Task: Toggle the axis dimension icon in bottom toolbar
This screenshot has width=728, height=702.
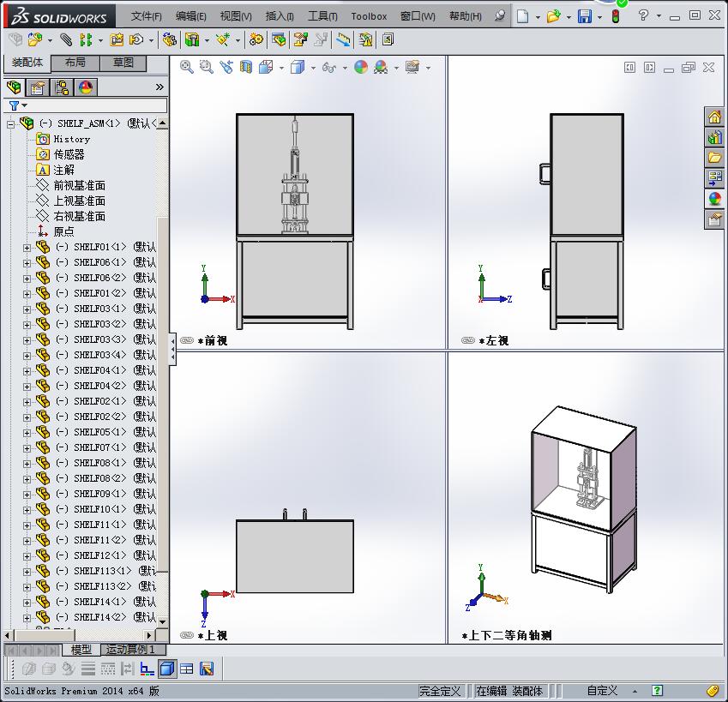Action: tap(147, 669)
